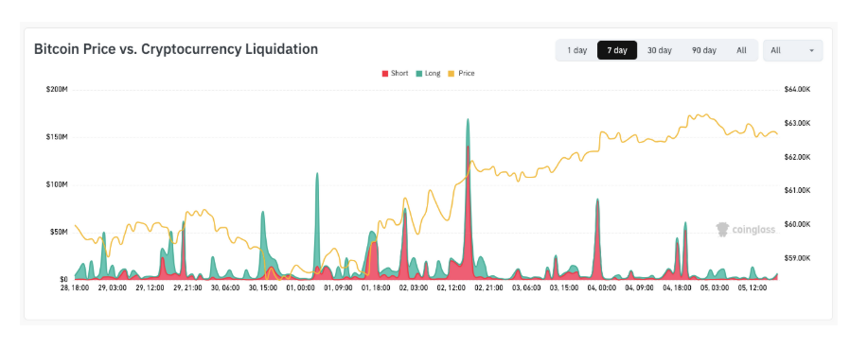The height and width of the screenshot is (348, 868).
Task: Click the 29, 12:00 time axis label
Action: click(x=150, y=288)
